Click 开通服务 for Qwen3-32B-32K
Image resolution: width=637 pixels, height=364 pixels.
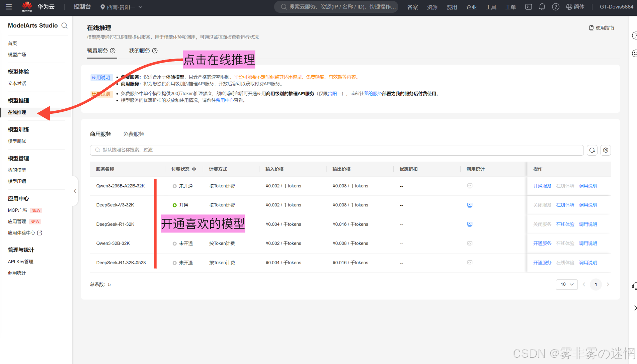542,243
